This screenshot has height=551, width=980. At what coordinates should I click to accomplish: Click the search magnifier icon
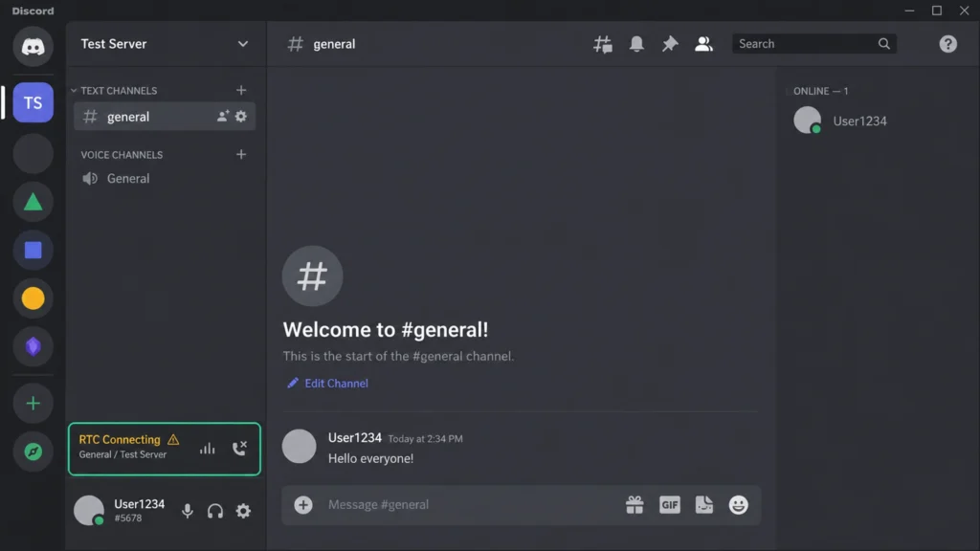point(883,44)
